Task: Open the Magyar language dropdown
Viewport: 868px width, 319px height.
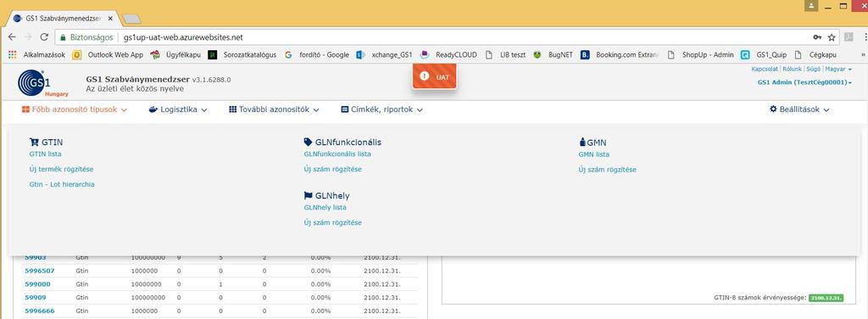Action: pyautogui.click(x=838, y=70)
